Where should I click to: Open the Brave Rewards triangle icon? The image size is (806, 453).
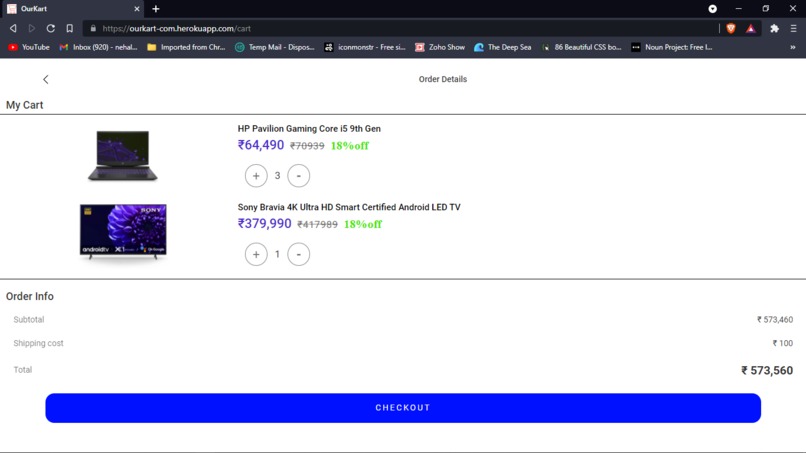[x=750, y=28]
